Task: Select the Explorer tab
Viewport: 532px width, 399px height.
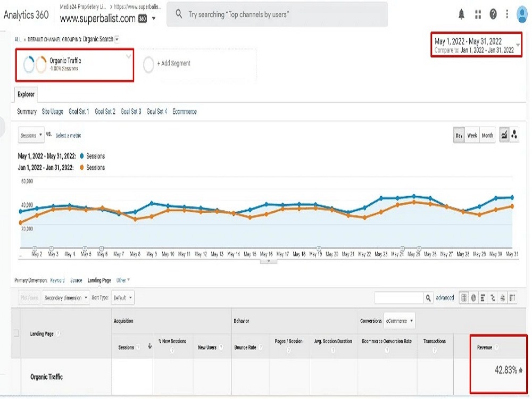Action: point(26,94)
